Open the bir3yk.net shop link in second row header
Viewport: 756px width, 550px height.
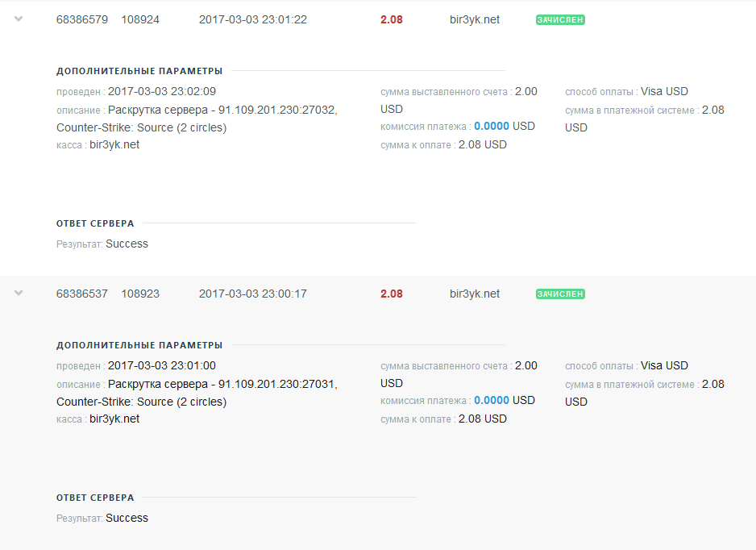click(x=475, y=294)
